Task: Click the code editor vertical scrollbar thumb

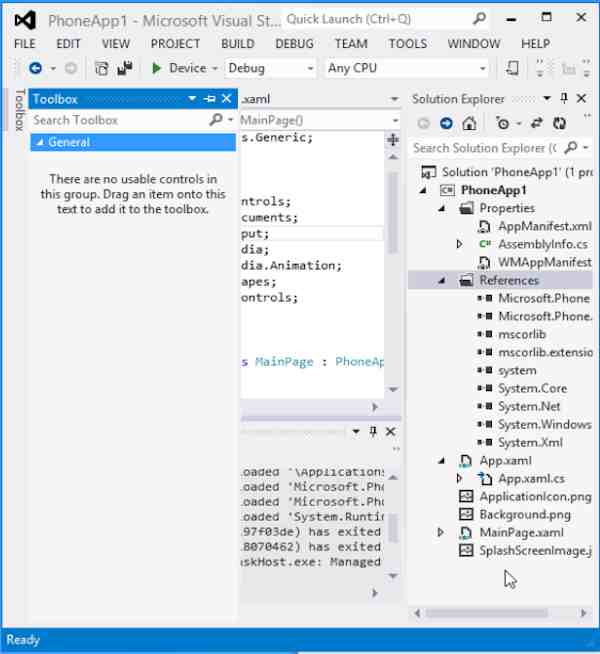Action: 393,213
